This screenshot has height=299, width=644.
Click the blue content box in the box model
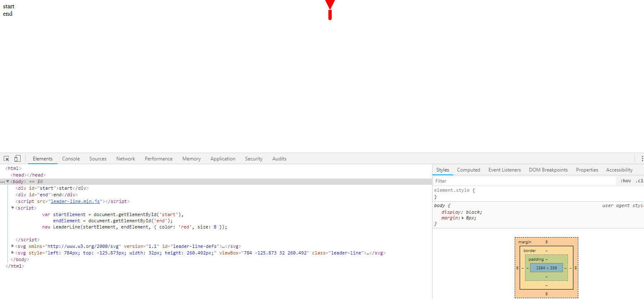tap(546, 268)
